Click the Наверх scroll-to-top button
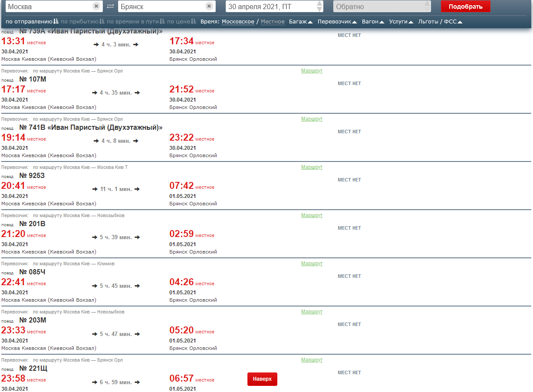The height and width of the screenshot is (392, 533). [262, 379]
